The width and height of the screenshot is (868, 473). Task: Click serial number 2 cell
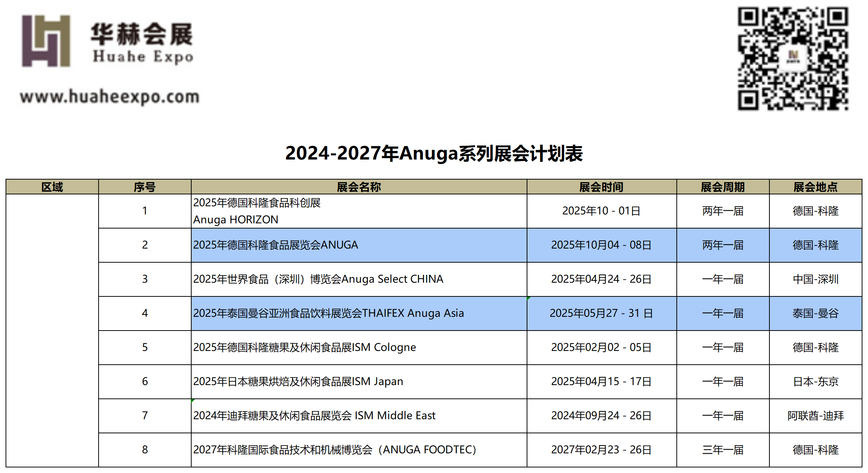pos(145,245)
